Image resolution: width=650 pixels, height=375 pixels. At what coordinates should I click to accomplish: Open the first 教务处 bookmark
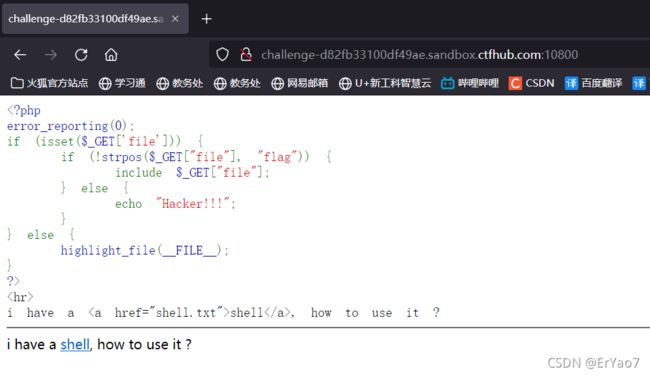[179, 83]
